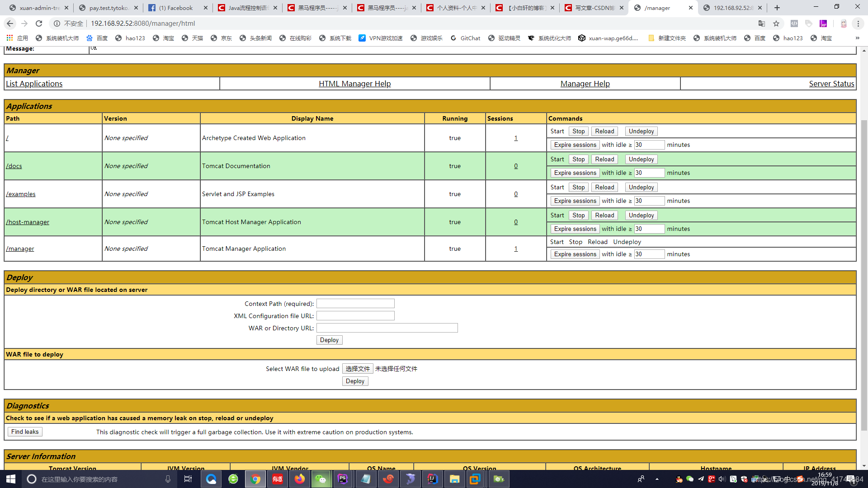Bookmark this page with the star icon
Image resolution: width=868 pixels, height=488 pixels.
[x=776, y=23]
